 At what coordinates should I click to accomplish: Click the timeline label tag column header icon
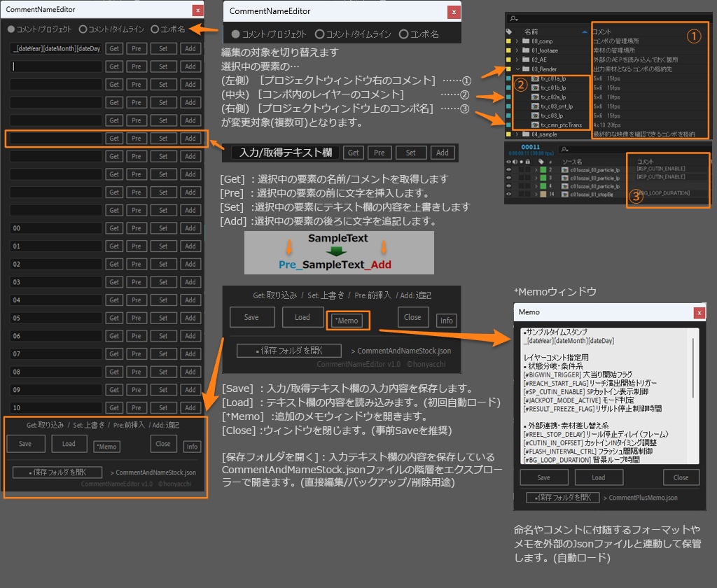point(541,162)
